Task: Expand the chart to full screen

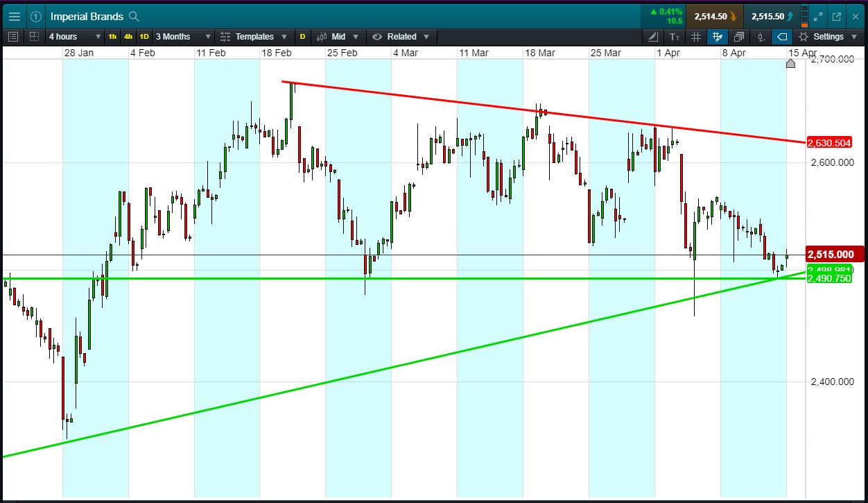Action: 818,16
